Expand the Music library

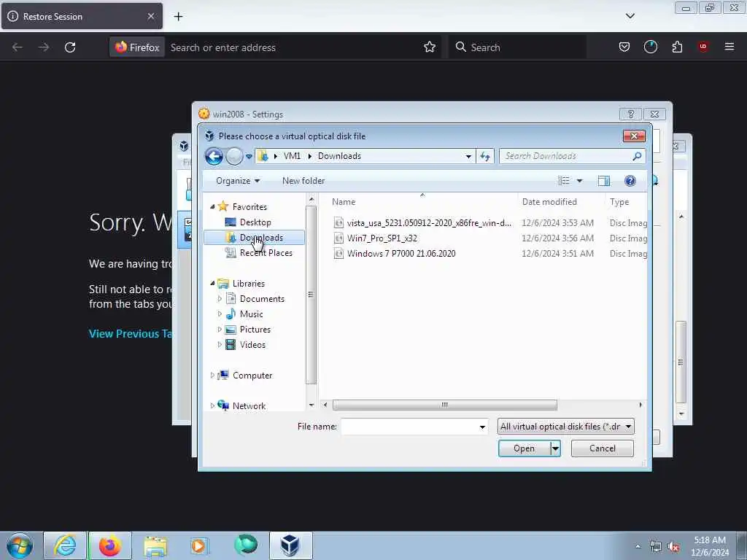(x=220, y=314)
